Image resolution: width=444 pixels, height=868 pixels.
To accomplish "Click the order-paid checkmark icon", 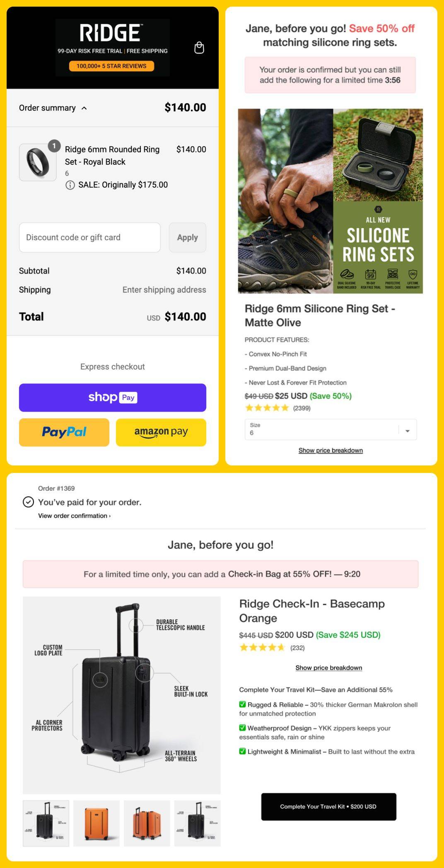I will (27, 502).
